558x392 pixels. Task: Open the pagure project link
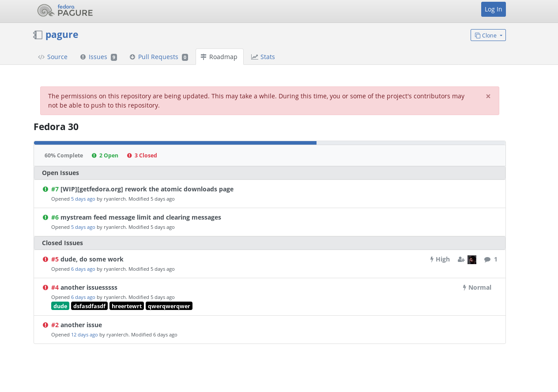62,34
